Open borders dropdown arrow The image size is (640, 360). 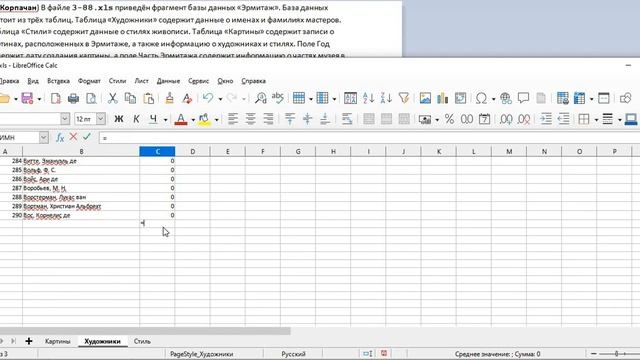596,120
